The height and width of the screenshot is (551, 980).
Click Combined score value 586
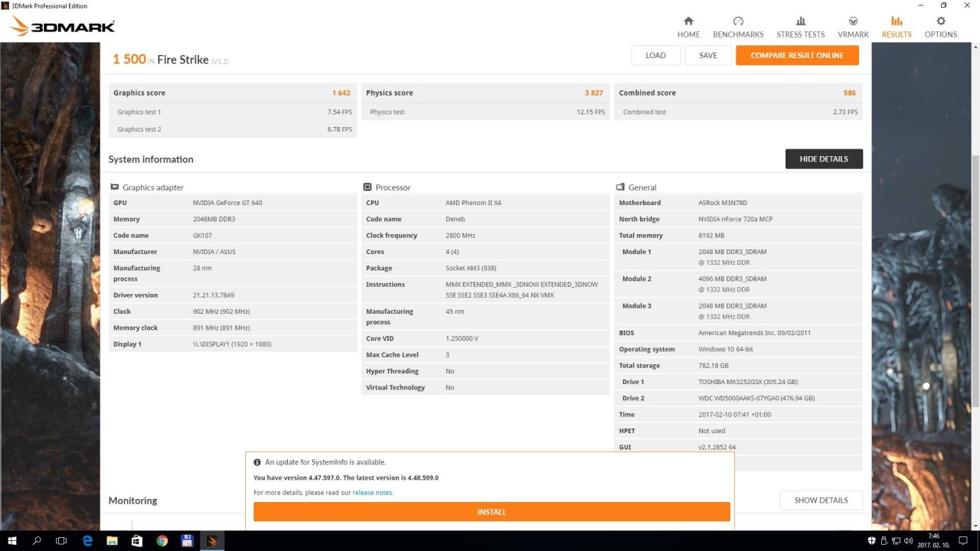[850, 93]
